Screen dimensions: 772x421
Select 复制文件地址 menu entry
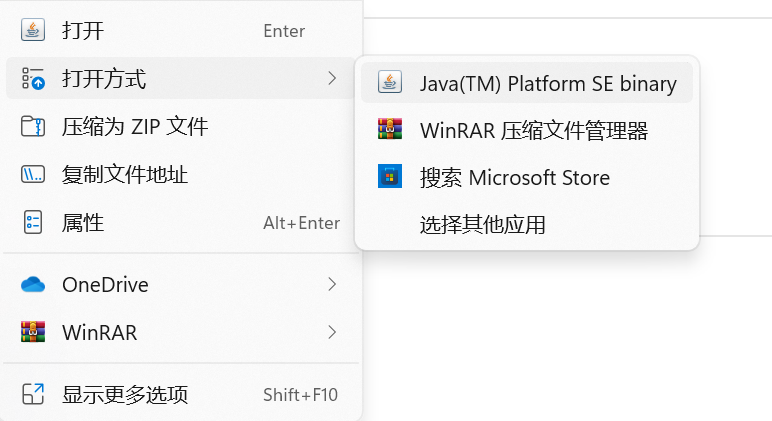(x=125, y=175)
